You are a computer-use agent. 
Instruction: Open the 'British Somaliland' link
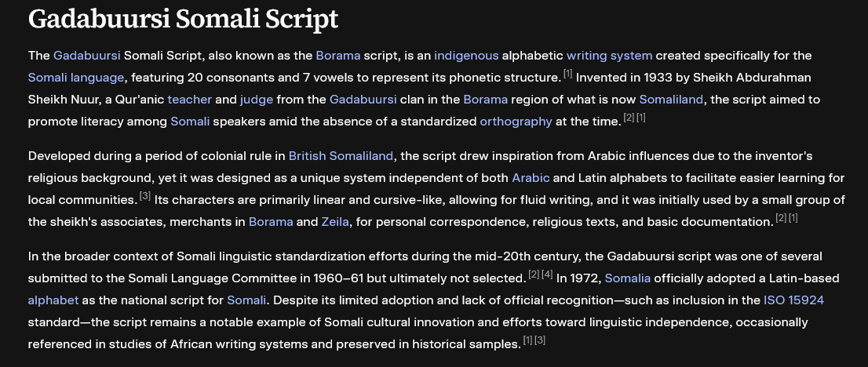341,156
